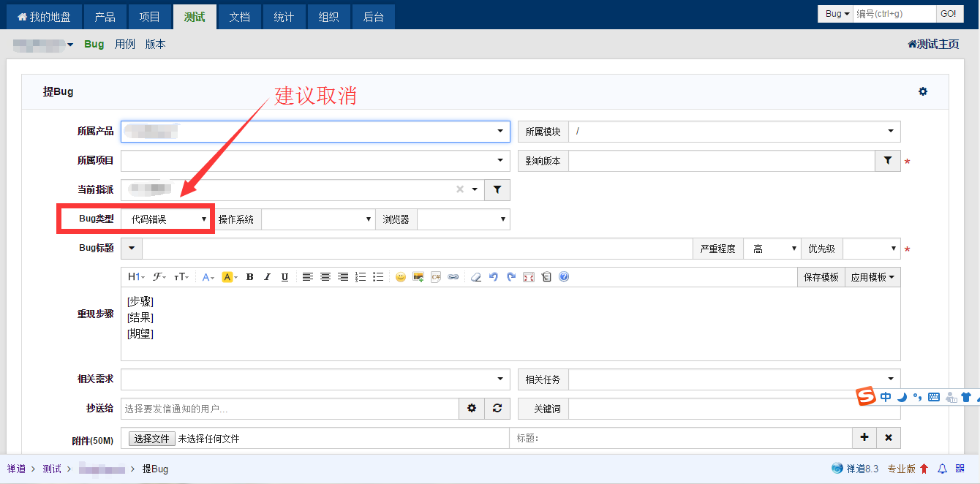The height and width of the screenshot is (484, 980).
Task: Open the 用例 submenu item
Action: point(125,44)
